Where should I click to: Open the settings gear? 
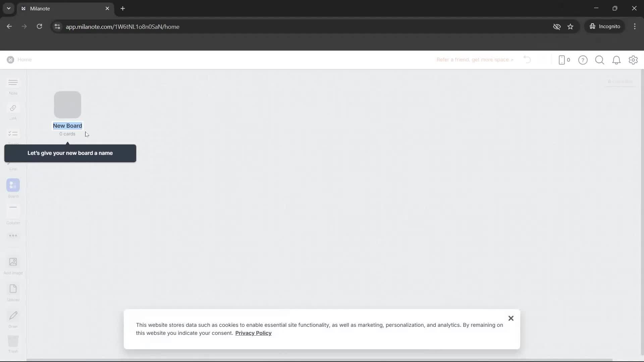pyautogui.click(x=633, y=60)
